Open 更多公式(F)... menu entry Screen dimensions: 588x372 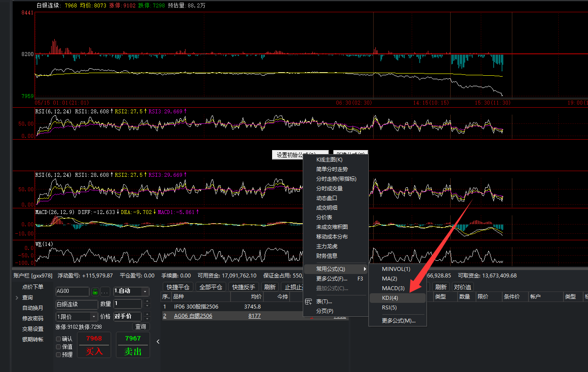tap(336, 279)
